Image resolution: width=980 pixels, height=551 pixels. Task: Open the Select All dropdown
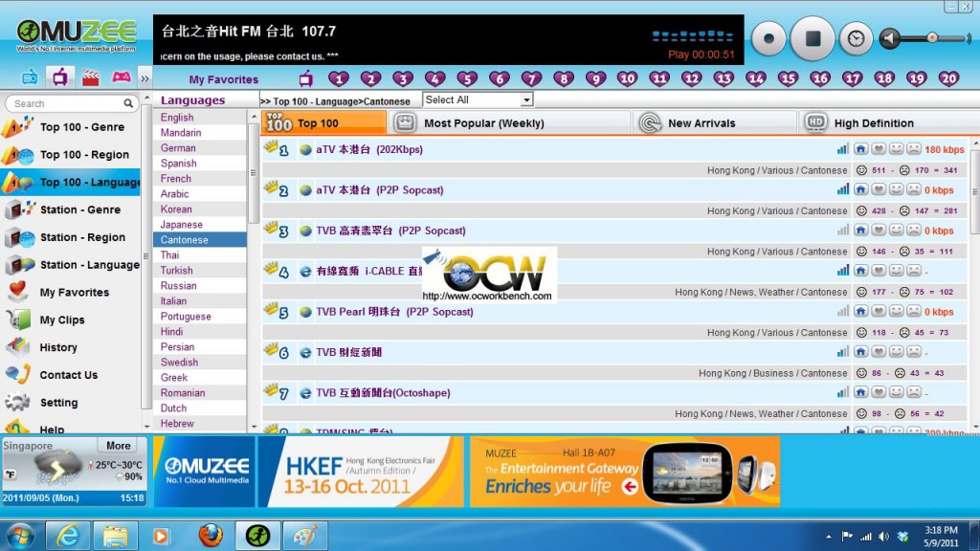[478, 99]
